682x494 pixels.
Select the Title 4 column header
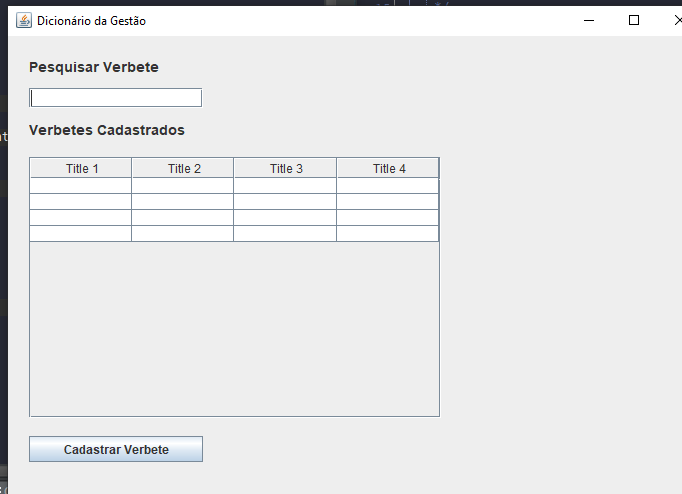coord(388,168)
